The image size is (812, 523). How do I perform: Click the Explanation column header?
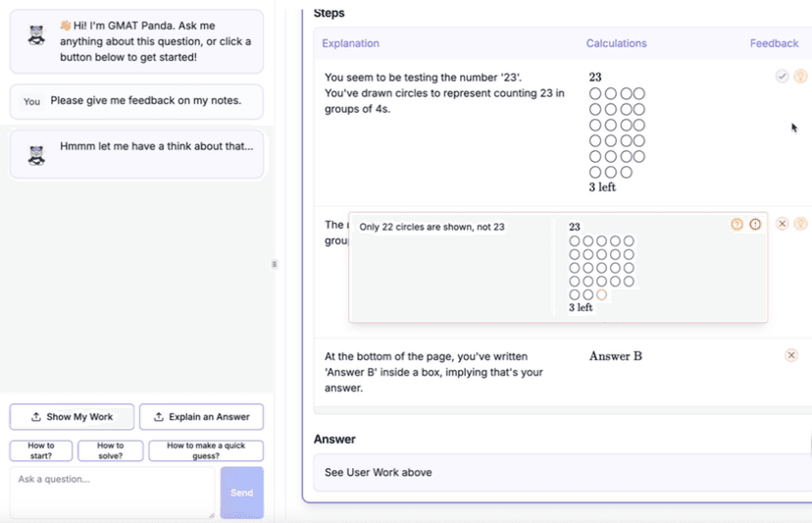point(350,43)
